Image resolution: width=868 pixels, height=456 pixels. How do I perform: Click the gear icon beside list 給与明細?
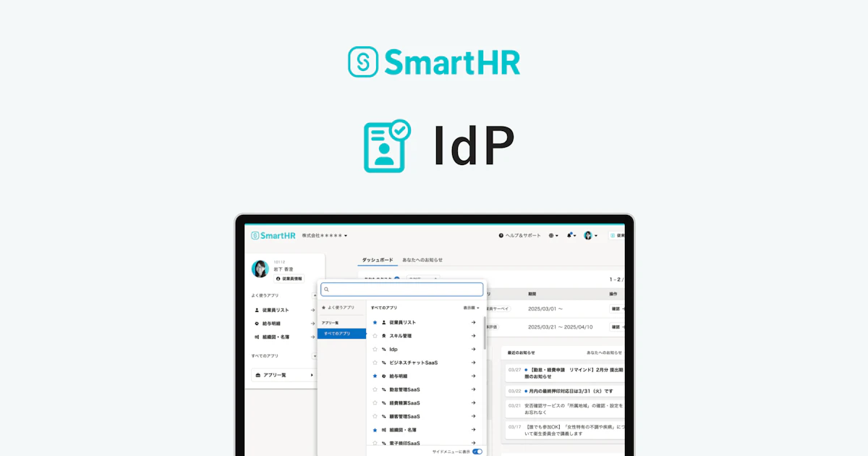click(384, 376)
